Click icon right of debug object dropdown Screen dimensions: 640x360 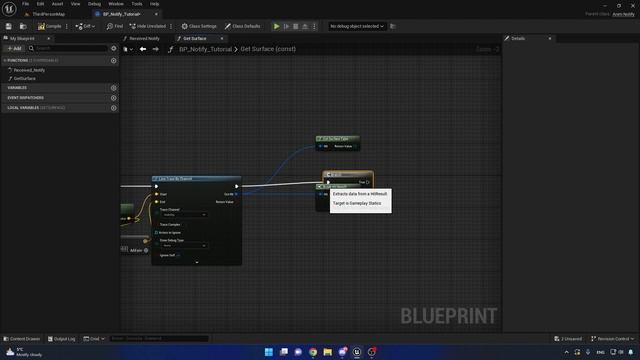pos(393,26)
